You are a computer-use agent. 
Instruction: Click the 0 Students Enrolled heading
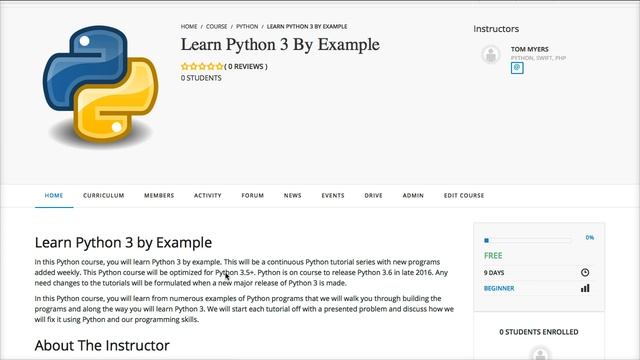[x=539, y=332]
